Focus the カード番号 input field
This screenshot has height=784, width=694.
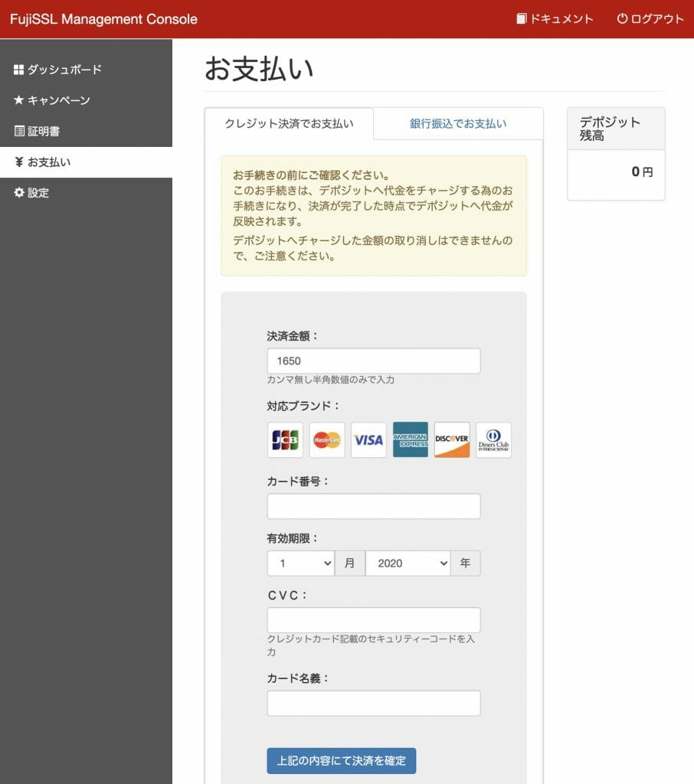[x=374, y=507]
